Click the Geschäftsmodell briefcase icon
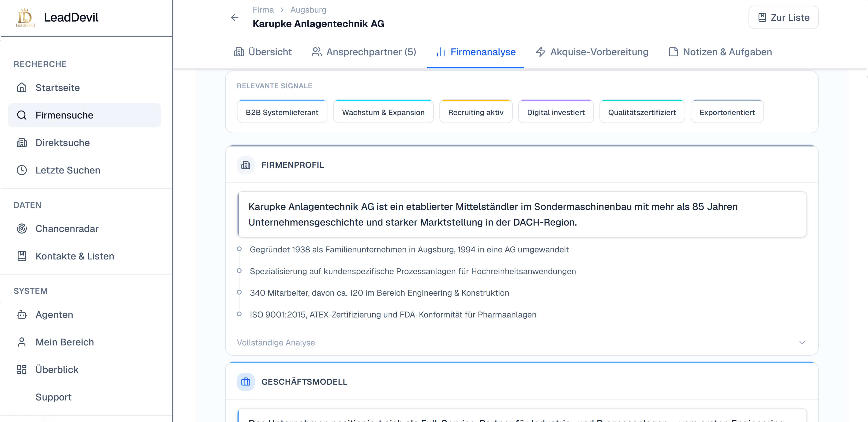The height and width of the screenshot is (422, 868). (246, 382)
